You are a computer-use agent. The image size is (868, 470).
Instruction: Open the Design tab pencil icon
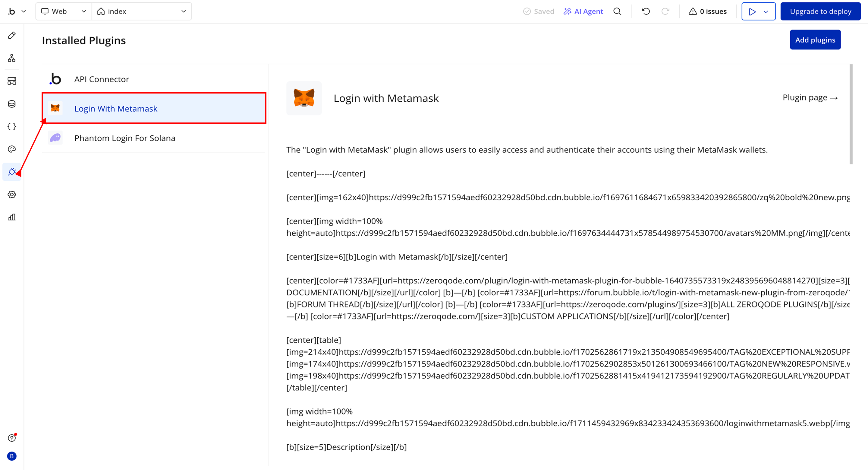(12, 35)
